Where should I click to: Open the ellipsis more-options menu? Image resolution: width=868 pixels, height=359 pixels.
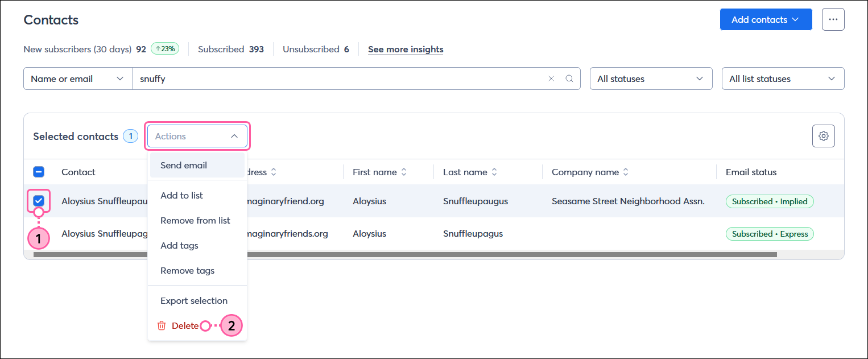833,19
